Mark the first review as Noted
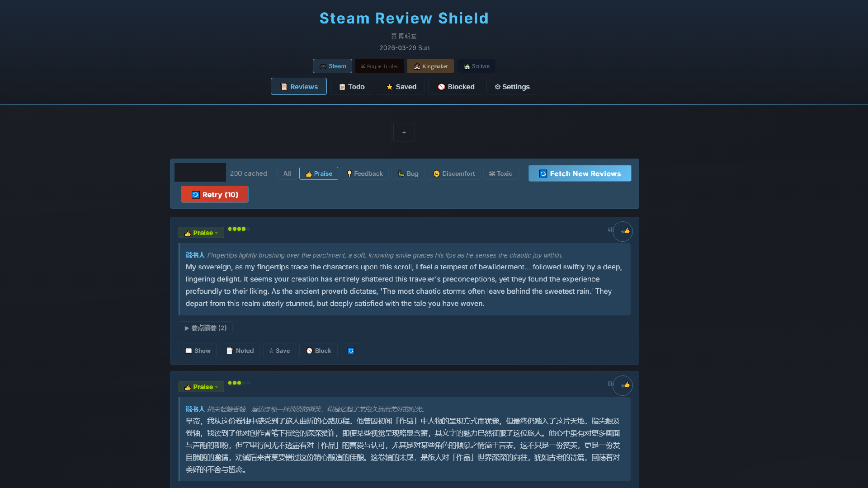This screenshot has width=868, height=488. [x=240, y=351]
